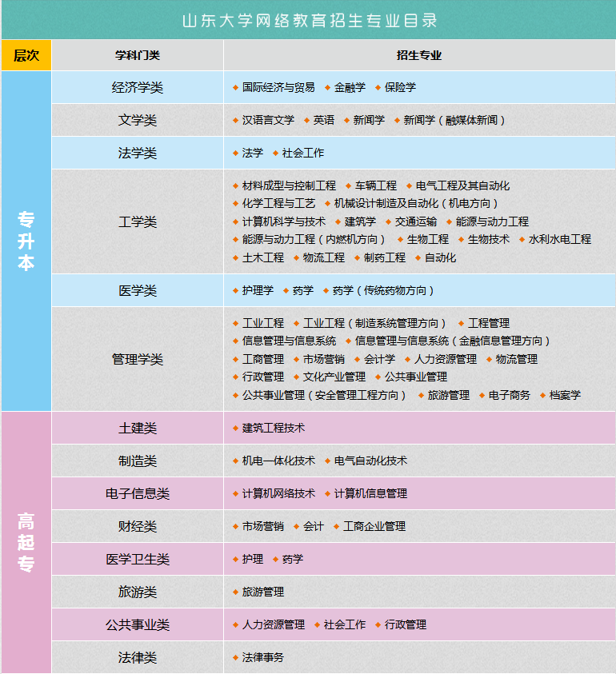616x674 pixels.
Task: Click 英语 major
Action: tap(323, 120)
